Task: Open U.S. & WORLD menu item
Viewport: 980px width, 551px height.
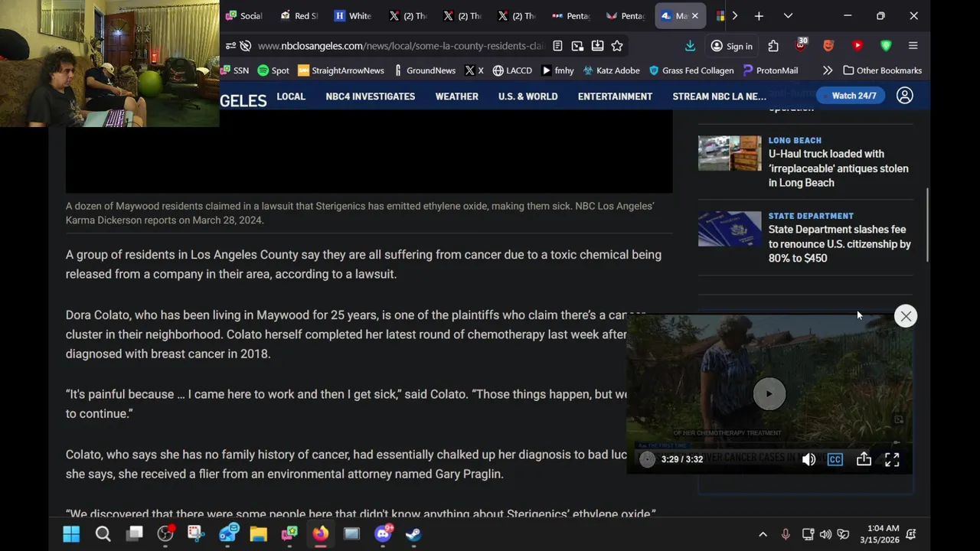Action: pyautogui.click(x=528, y=96)
